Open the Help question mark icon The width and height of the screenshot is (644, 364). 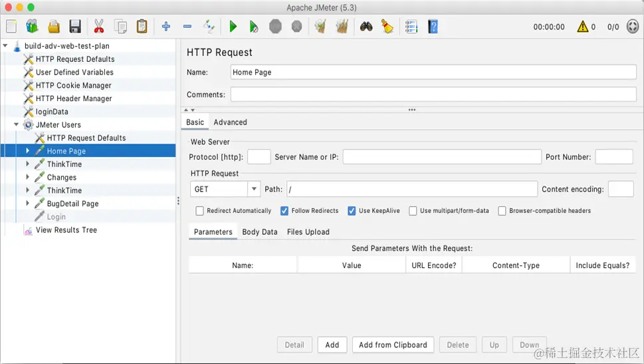click(433, 27)
